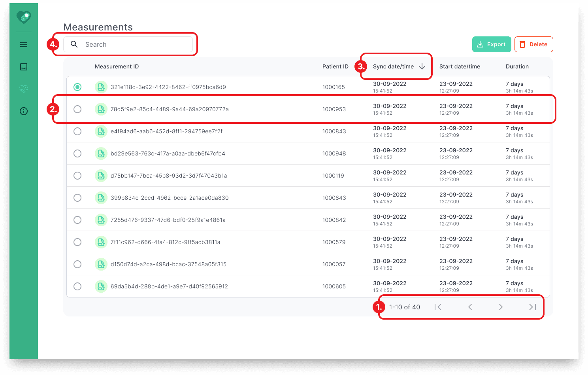Open the inbox icon in the sidebar
The width and height of the screenshot is (588, 375).
point(24,67)
